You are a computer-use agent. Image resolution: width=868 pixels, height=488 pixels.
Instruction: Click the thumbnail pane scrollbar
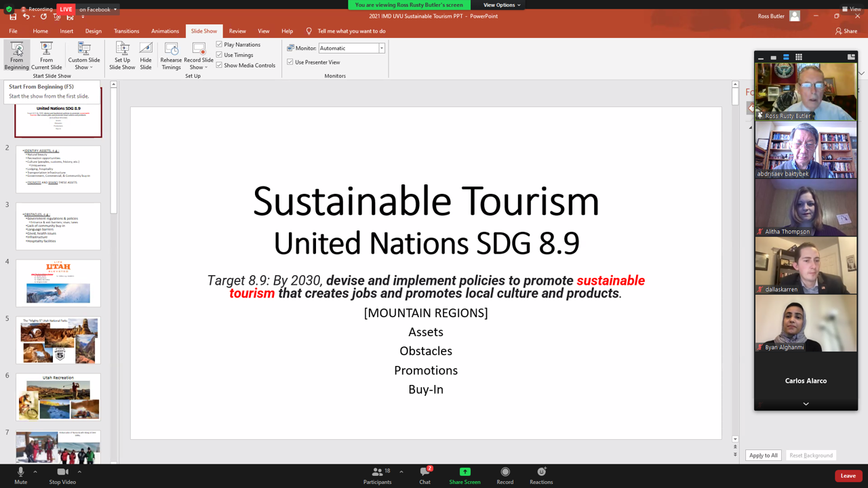(114, 151)
